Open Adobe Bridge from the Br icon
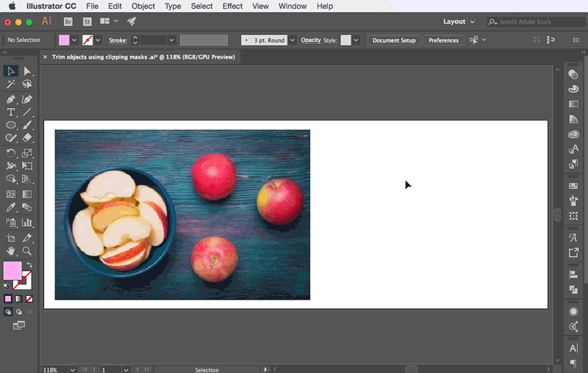 pyautogui.click(x=68, y=22)
